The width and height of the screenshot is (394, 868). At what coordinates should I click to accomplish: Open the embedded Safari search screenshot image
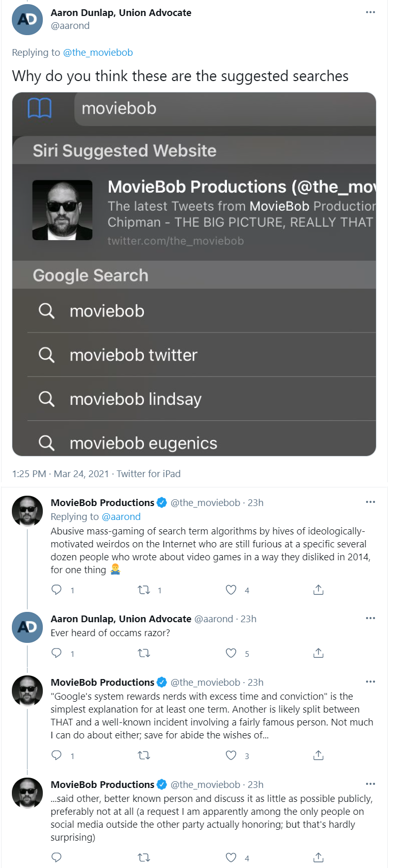[x=194, y=274]
